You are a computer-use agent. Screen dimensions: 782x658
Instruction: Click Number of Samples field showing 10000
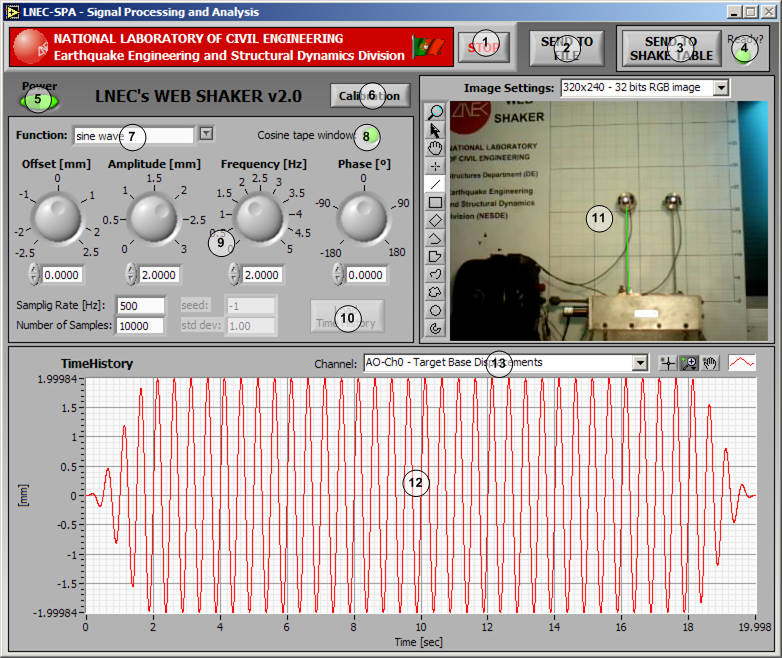(140, 326)
